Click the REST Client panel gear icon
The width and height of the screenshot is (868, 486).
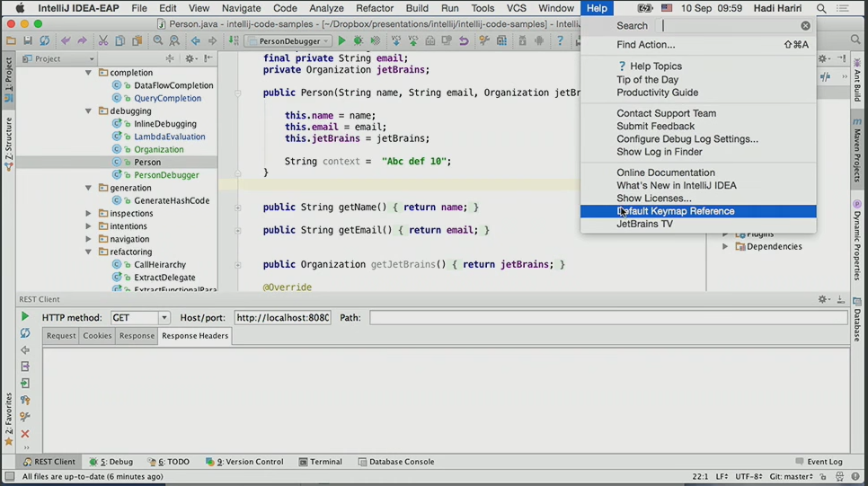(822, 299)
